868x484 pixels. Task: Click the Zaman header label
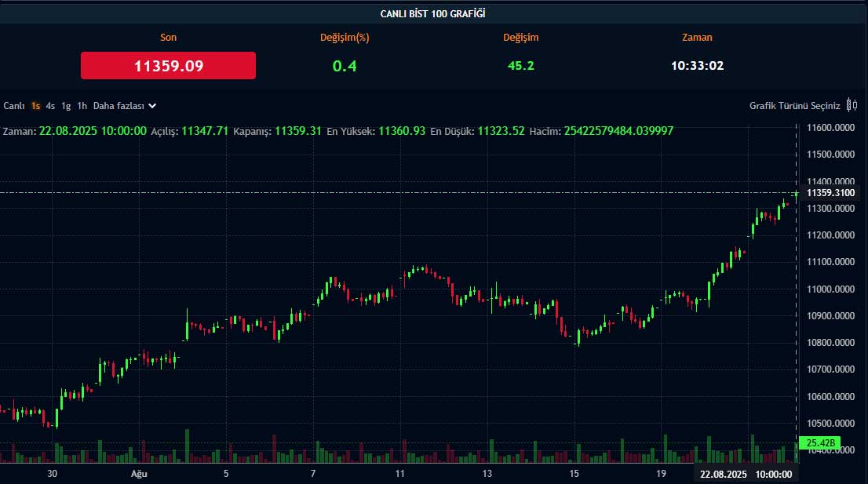pyautogui.click(x=697, y=38)
